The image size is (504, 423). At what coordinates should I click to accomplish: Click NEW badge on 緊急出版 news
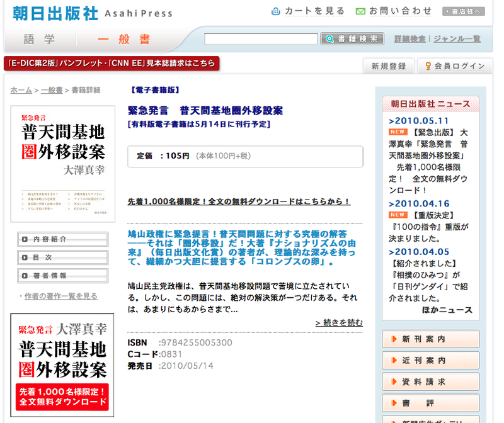(398, 132)
